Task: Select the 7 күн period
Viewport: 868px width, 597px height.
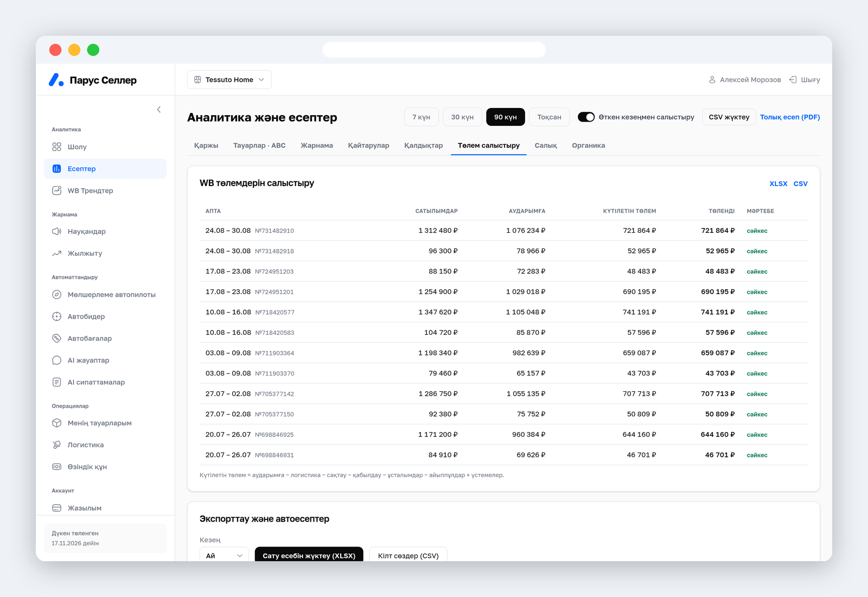Action: [x=421, y=117]
